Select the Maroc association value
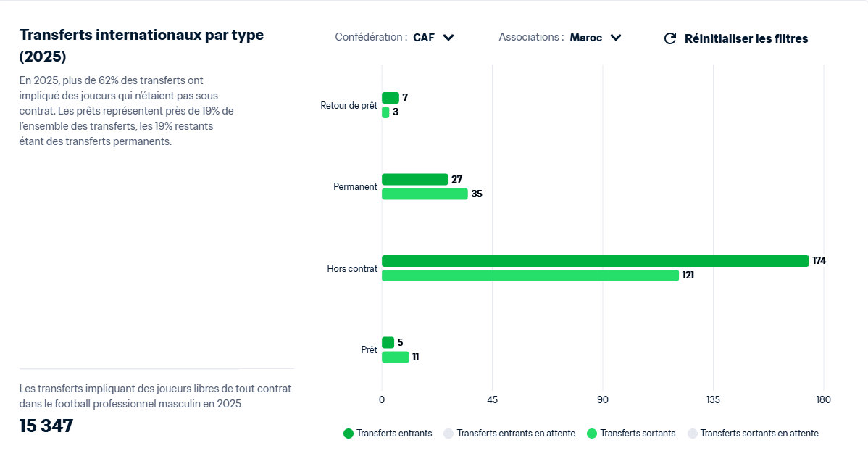 (x=585, y=38)
